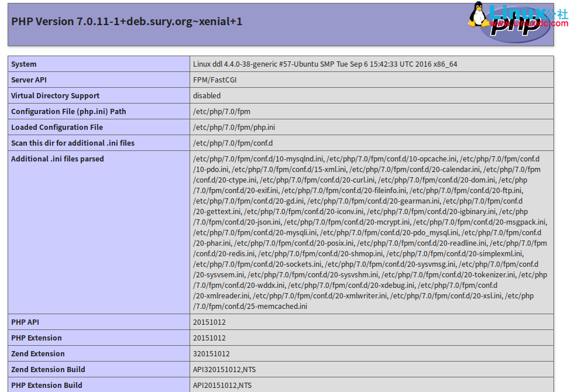This screenshot has width=571, height=392.
Task: Click the Linux ddl 4.4.0-38-generic system value
Action: point(325,64)
